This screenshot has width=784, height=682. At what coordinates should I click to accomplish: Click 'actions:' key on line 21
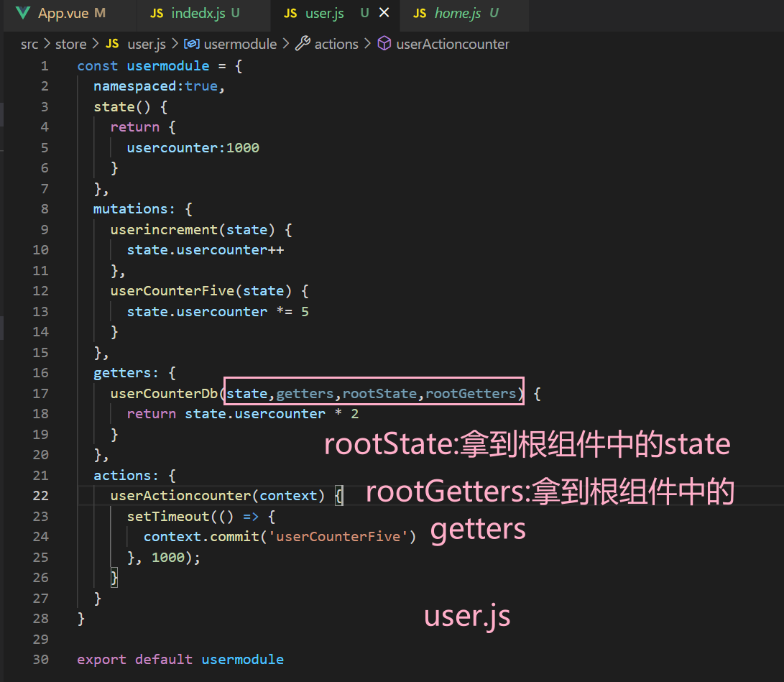pos(126,476)
